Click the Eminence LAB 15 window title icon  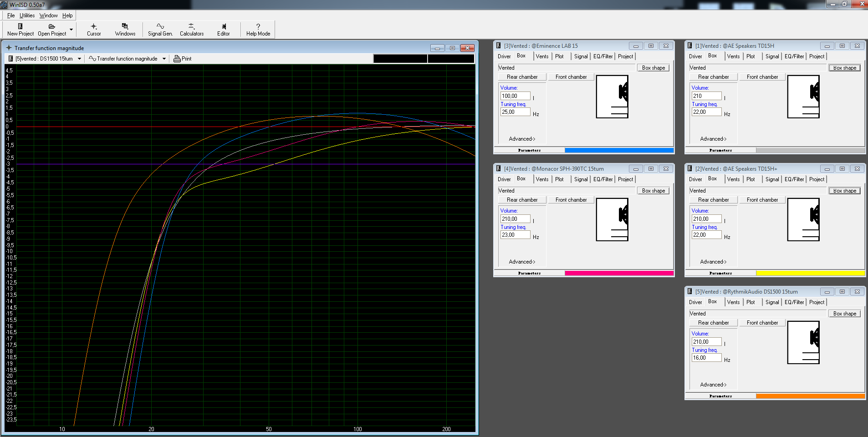click(x=499, y=46)
